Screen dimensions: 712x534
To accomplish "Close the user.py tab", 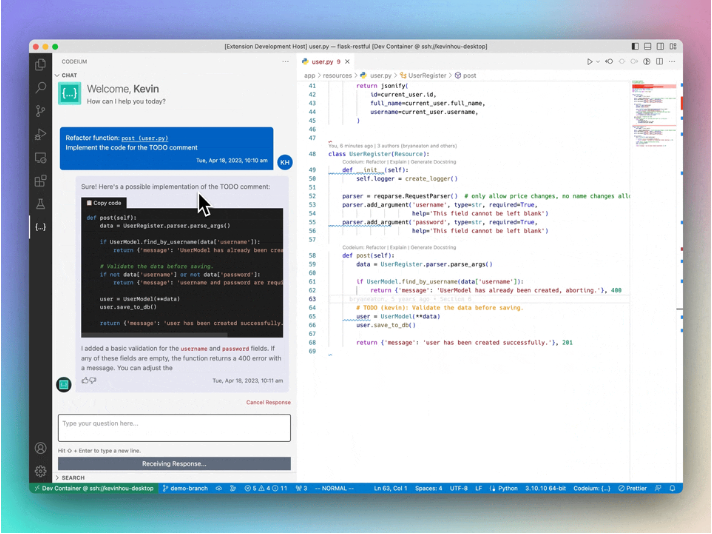I will pyautogui.click(x=347, y=62).
